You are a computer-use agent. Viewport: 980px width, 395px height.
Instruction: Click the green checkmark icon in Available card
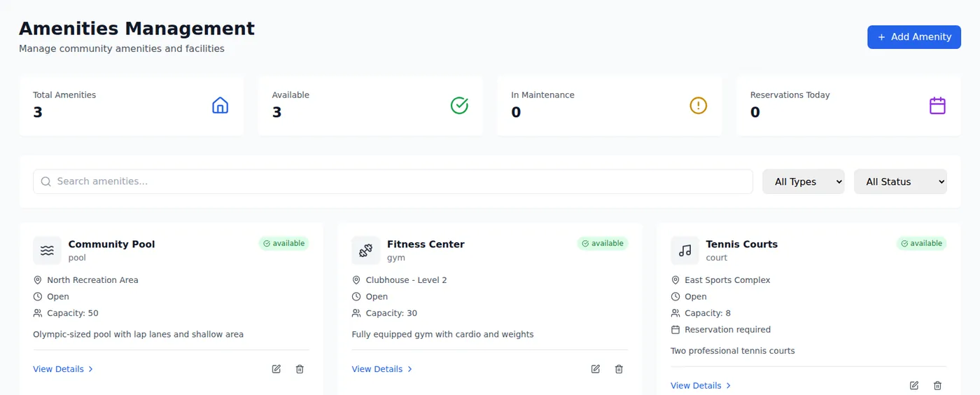click(x=459, y=106)
